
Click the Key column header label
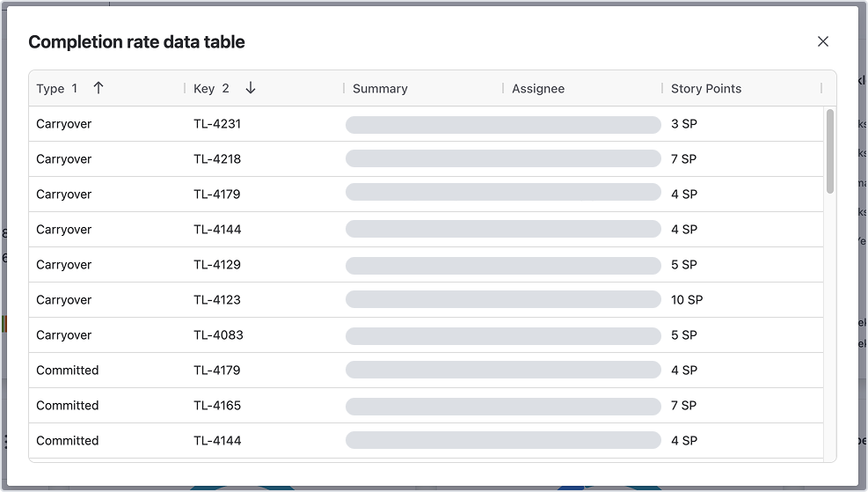pyautogui.click(x=204, y=89)
